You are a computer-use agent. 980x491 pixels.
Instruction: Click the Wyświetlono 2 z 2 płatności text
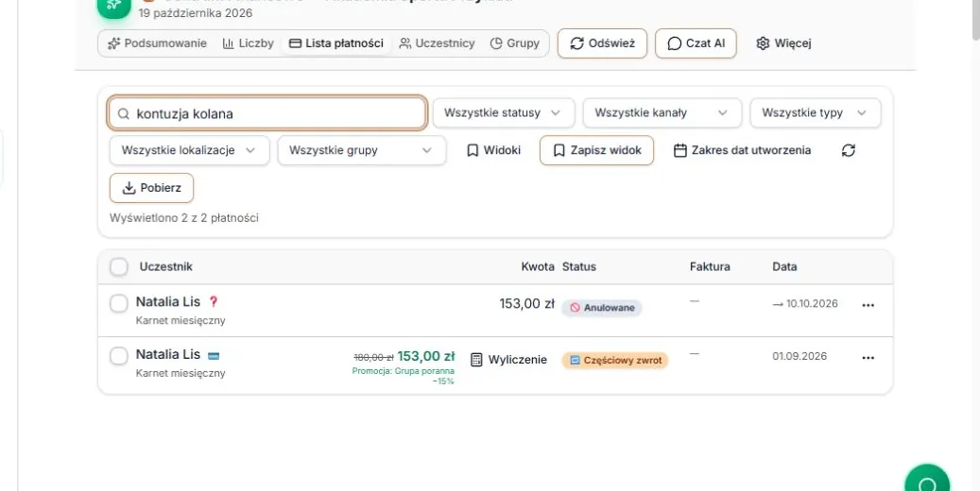(183, 218)
